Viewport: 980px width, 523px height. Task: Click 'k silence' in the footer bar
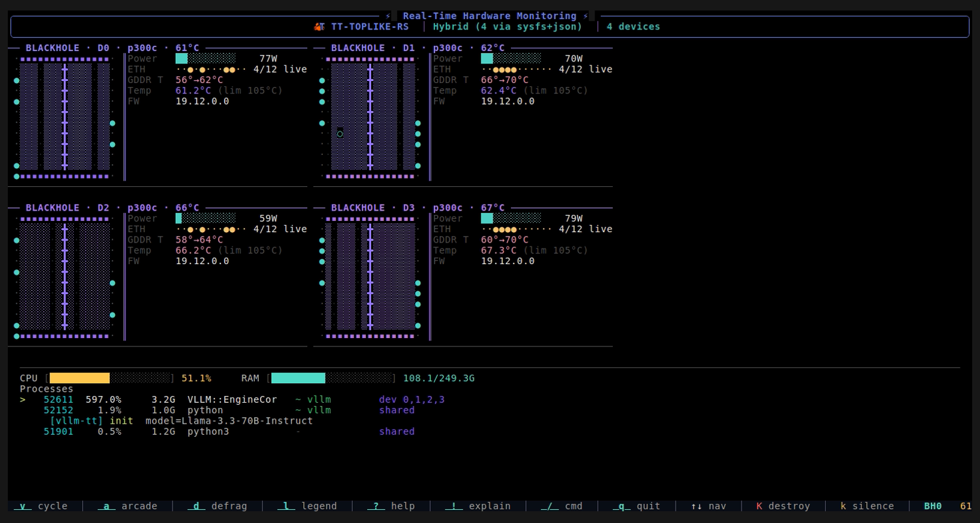point(867,506)
